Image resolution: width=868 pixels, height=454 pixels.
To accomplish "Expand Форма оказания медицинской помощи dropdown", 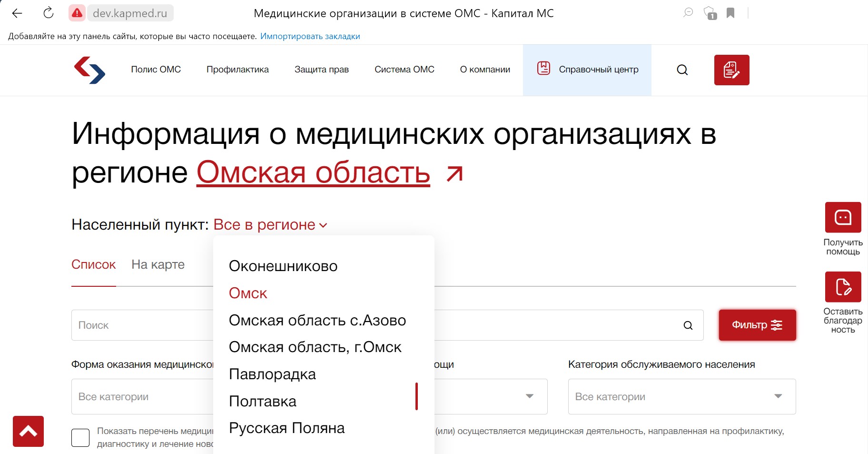I will 142,397.
